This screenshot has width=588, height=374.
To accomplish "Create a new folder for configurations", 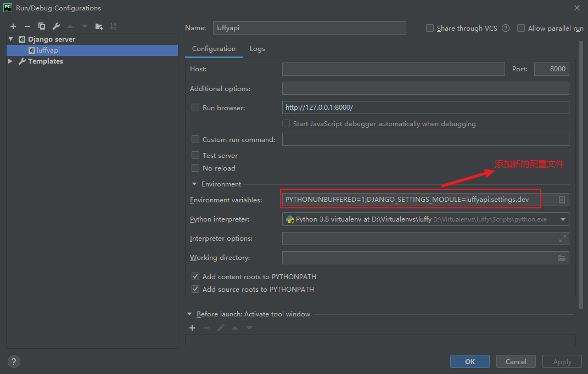I will coord(99,26).
